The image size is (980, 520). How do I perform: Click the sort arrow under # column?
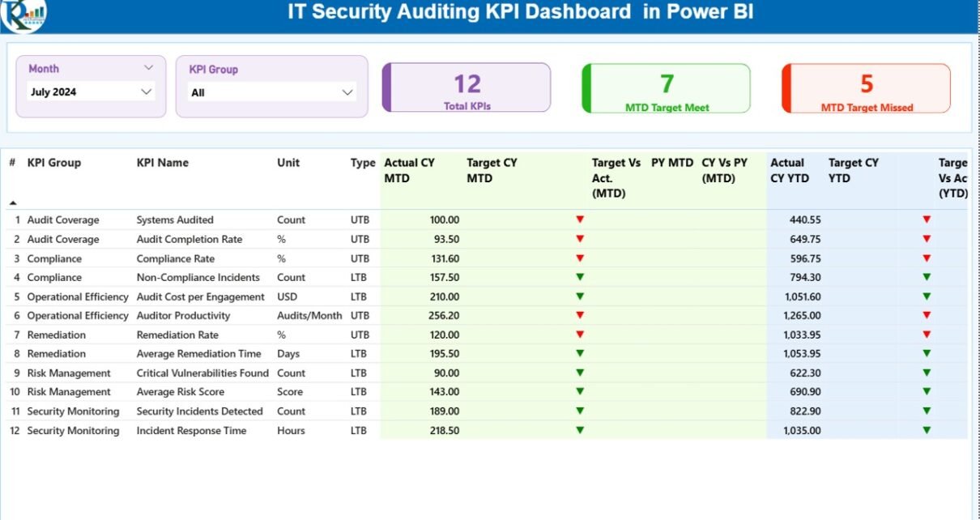[x=13, y=202]
